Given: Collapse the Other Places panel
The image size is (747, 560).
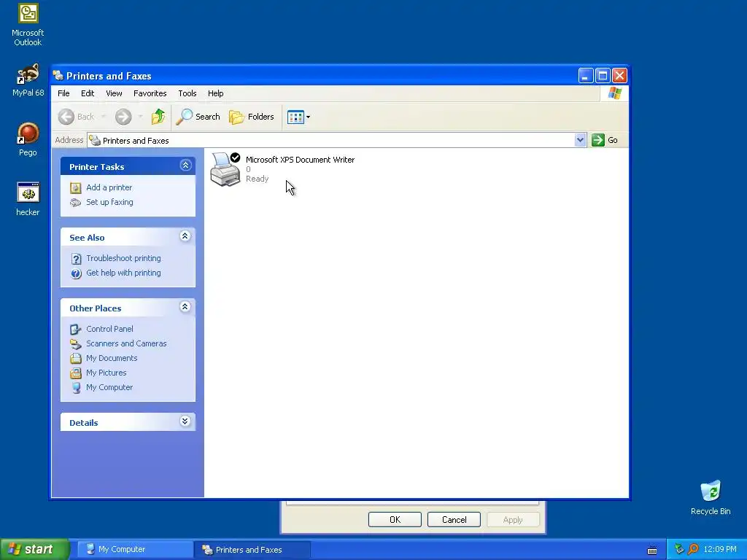Looking at the screenshot, I should pyautogui.click(x=185, y=307).
